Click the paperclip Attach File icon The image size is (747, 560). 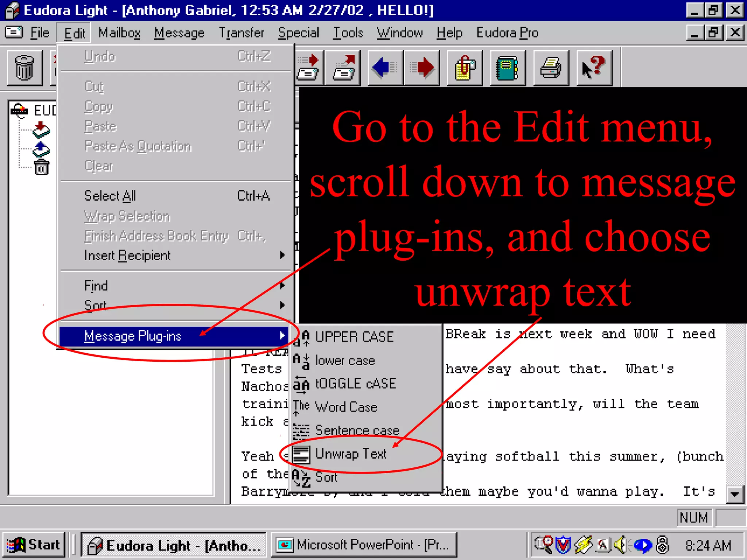pyautogui.click(x=465, y=68)
